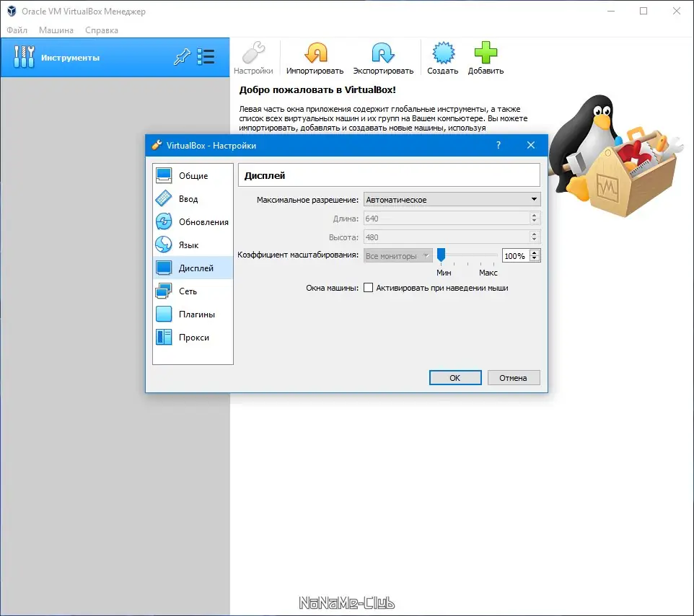Open the Файл menu

pyautogui.click(x=17, y=30)
